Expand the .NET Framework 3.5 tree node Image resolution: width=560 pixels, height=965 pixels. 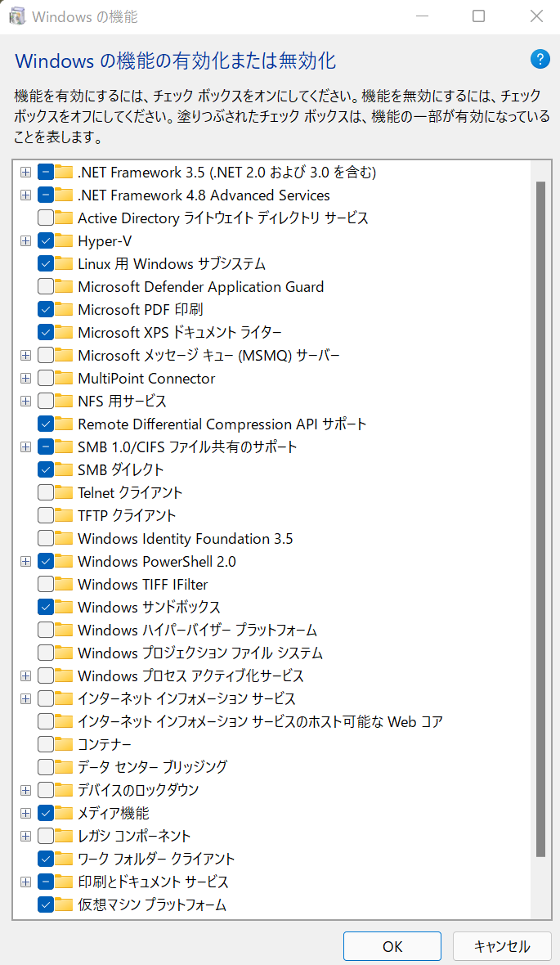point(25,172)
